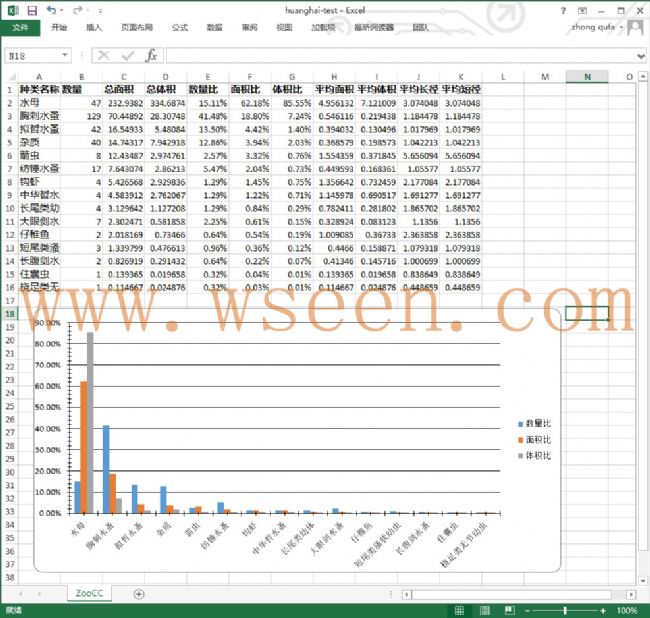650x618 pixels.
Task: Open the 公式 (Formulas) ribbon tab
Action: 179,28
